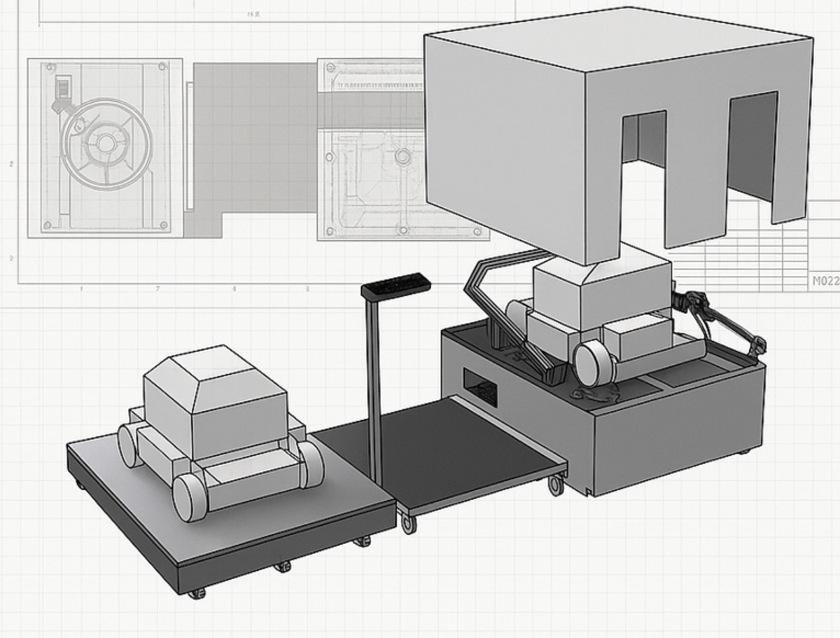Select the black panel atop the pole
840x638 pixels.
click(395, 284)
